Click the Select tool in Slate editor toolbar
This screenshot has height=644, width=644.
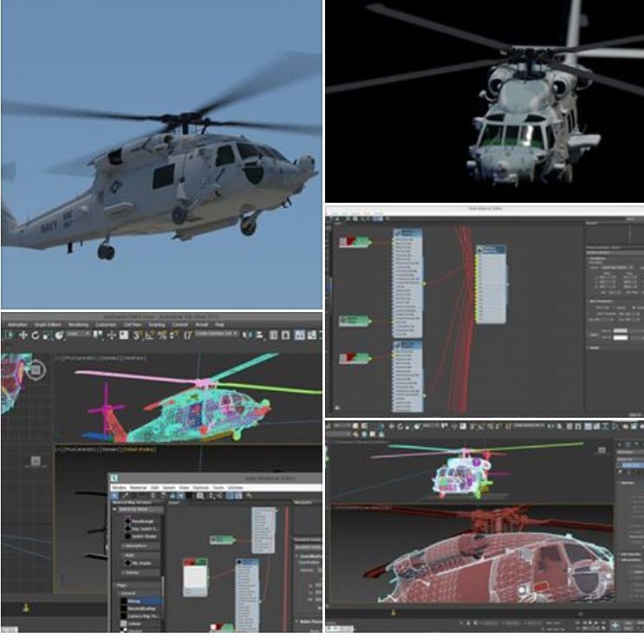tap(116, 496)
